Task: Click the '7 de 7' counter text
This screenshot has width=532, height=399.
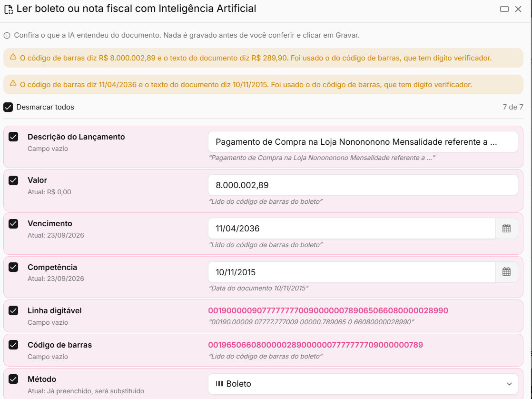Action: tap(513, 107)
